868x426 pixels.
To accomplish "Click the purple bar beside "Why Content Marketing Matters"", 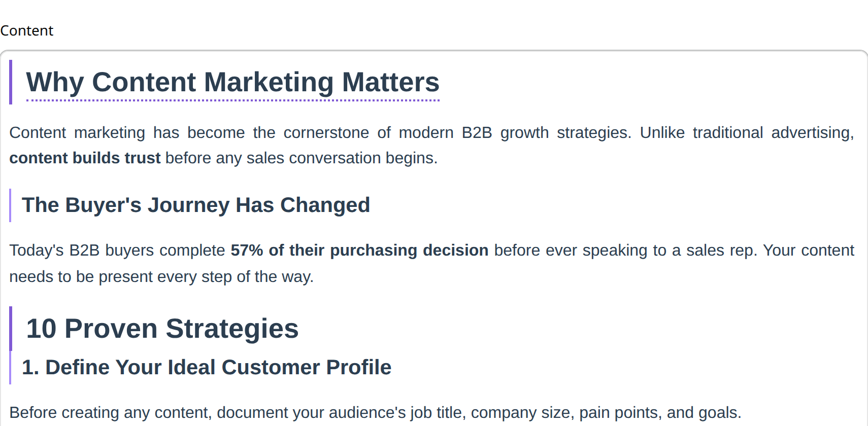I will tap(11, 82).
